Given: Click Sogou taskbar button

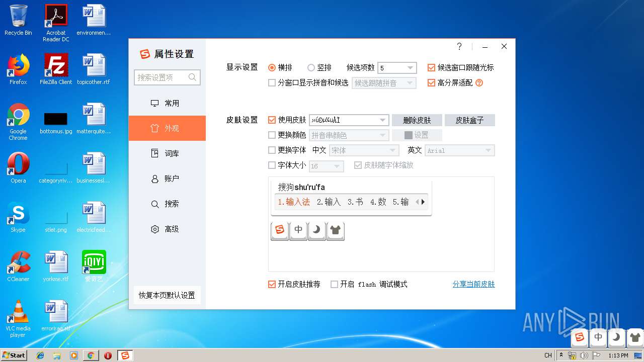Looking at the screenshot, I should pyautogui.click(x=125, y=355).
